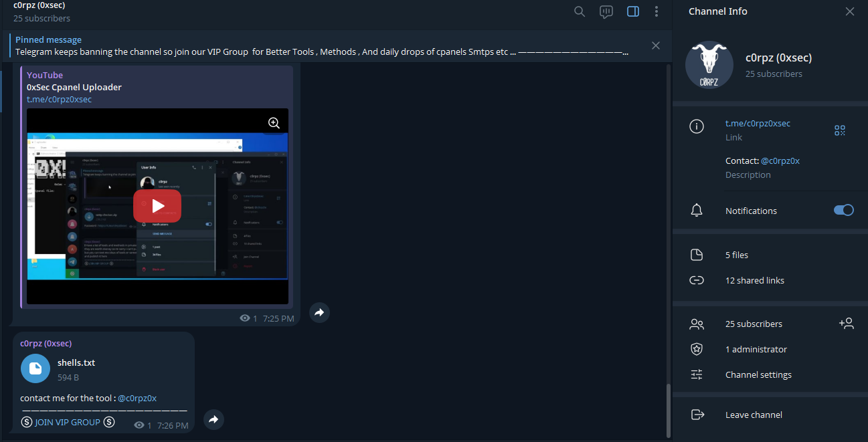Click the live stream icon in top bar

click(x=606, y=11)
